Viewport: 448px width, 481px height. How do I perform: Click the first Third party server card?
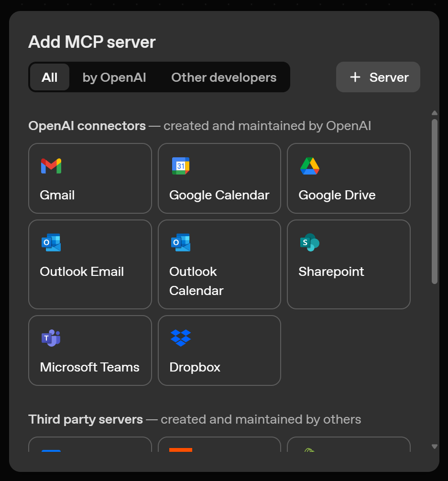coord(90,449)
